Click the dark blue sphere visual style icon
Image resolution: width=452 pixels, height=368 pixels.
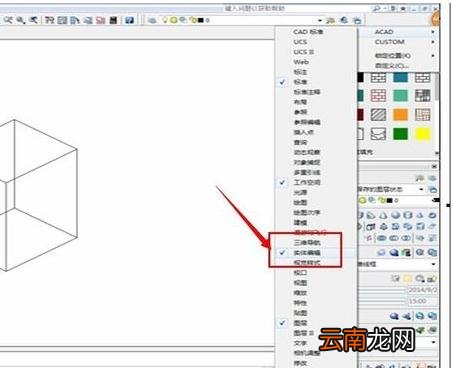point(394,253)
